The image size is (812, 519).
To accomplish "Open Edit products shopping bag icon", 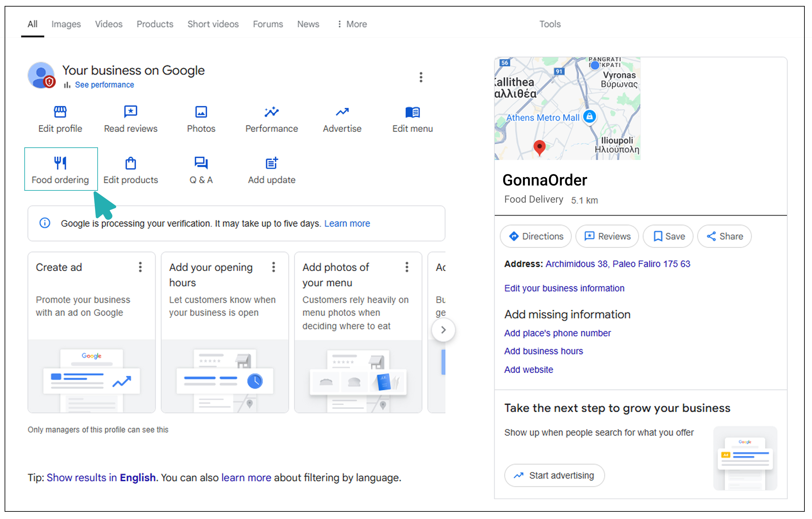I will point(131,163).
